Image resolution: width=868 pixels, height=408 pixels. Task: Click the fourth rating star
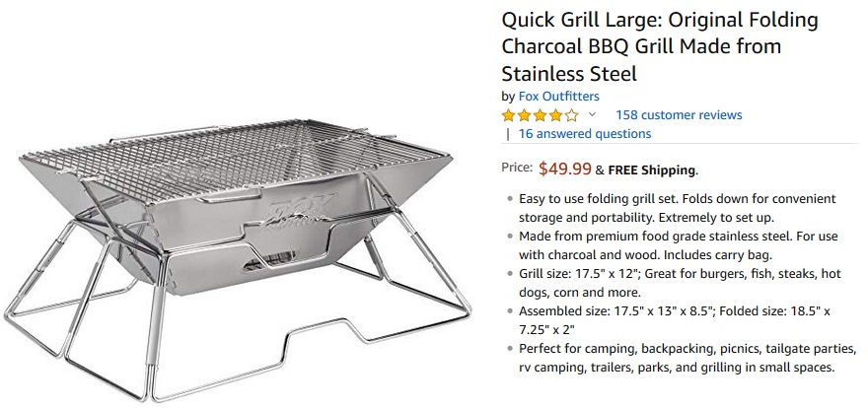click(556, 115)
